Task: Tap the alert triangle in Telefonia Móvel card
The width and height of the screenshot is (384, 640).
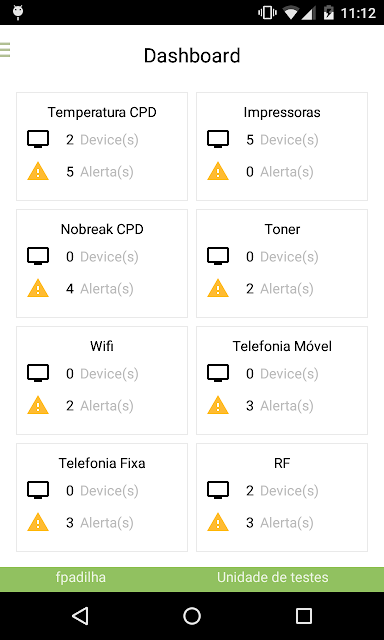Action: tap(218, 405)
